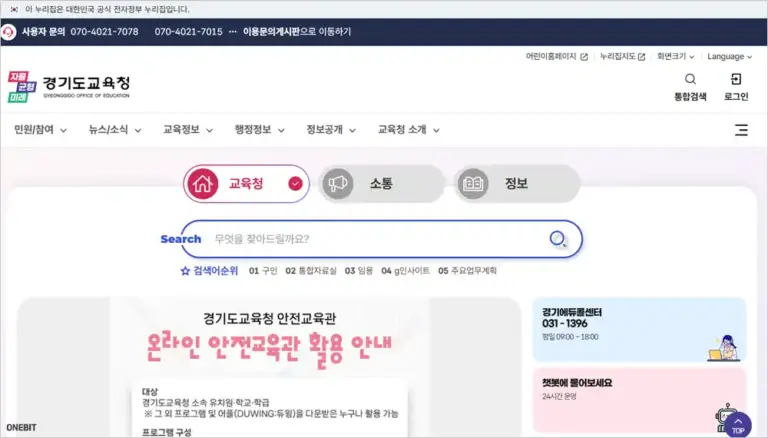Image resolution: width=768 pixels, height=438 pixels.
Task: Click phone number 070-4021-7015
Action: pyautogui.click(x=189, y=32)
